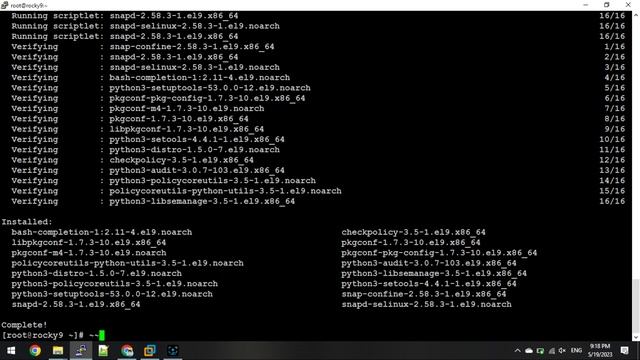Open the blue-orange virtual machine app icon
Image resolution: width=640 pixels, height=360 pixels.
[150, 351]
